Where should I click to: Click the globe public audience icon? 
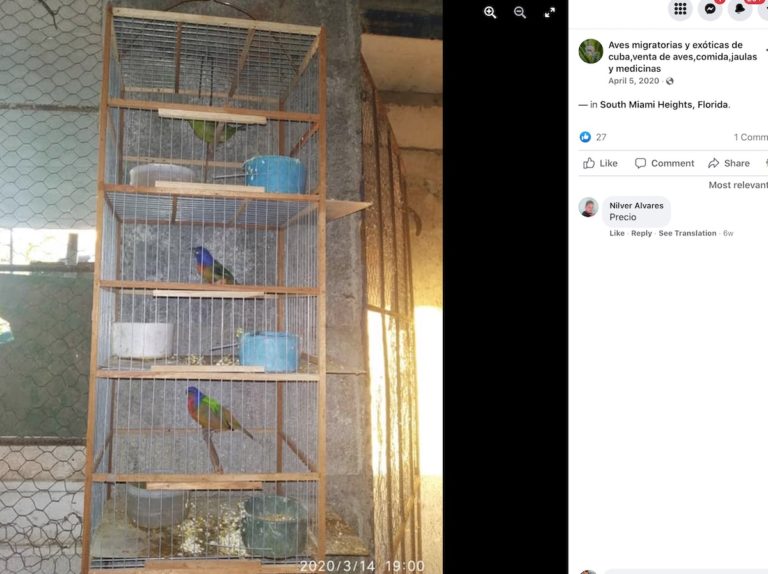(x=670, y=81)
